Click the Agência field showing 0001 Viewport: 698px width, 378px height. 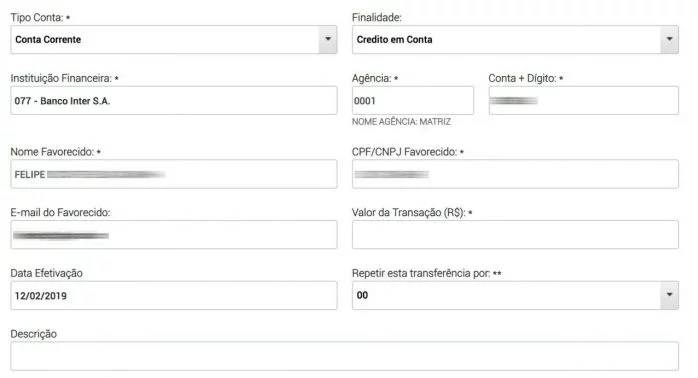pos(413,101)
